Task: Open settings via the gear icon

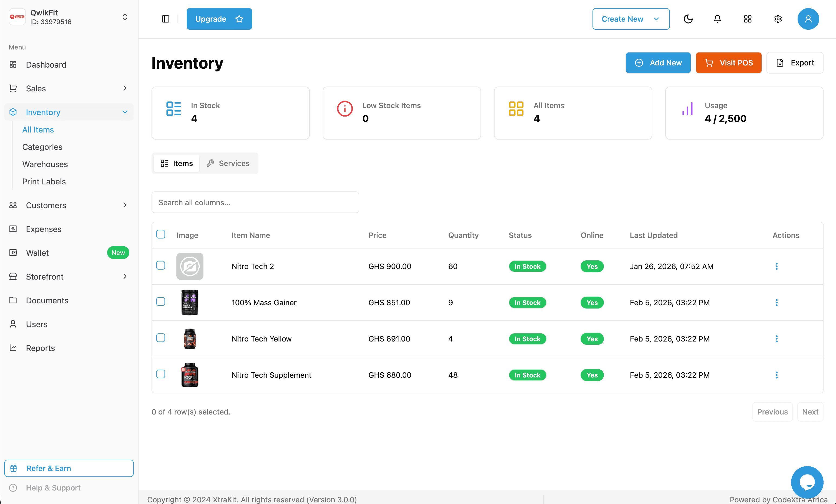Action: (778, 19)
